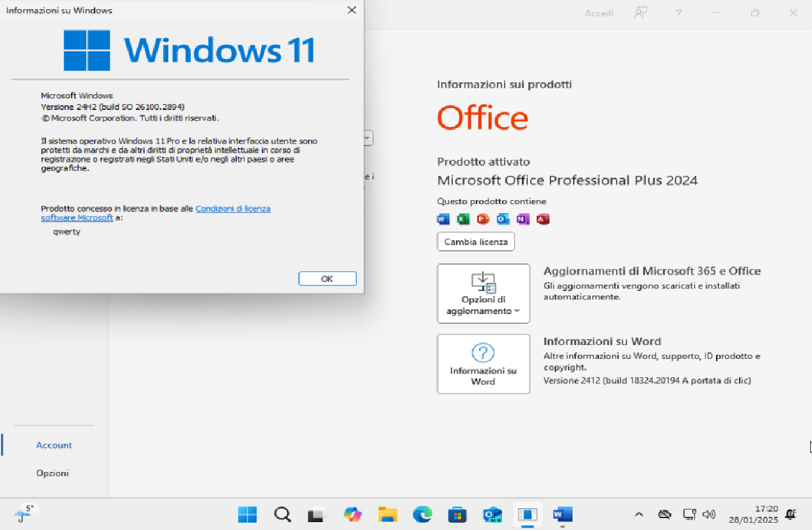Click 'Microsoft Windows' text in winver dialog
The height and width of the screenshot is (530, 812).
point(77,96)
